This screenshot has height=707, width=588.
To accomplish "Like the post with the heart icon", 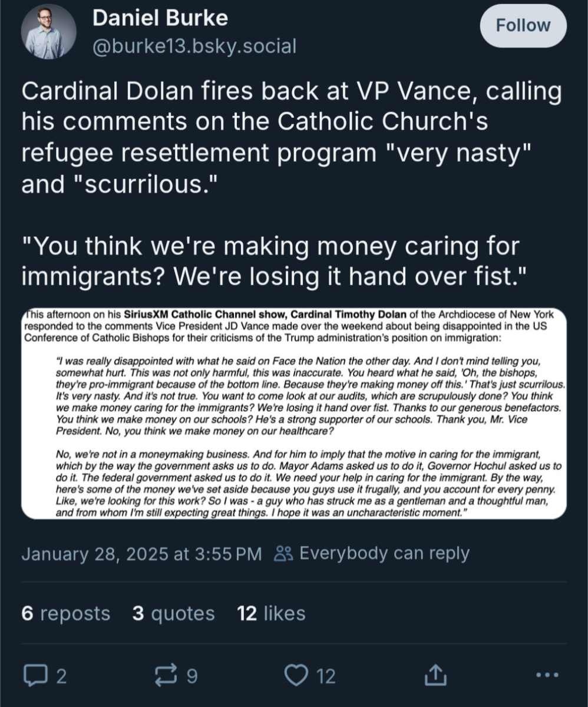I will coord(296,675).
